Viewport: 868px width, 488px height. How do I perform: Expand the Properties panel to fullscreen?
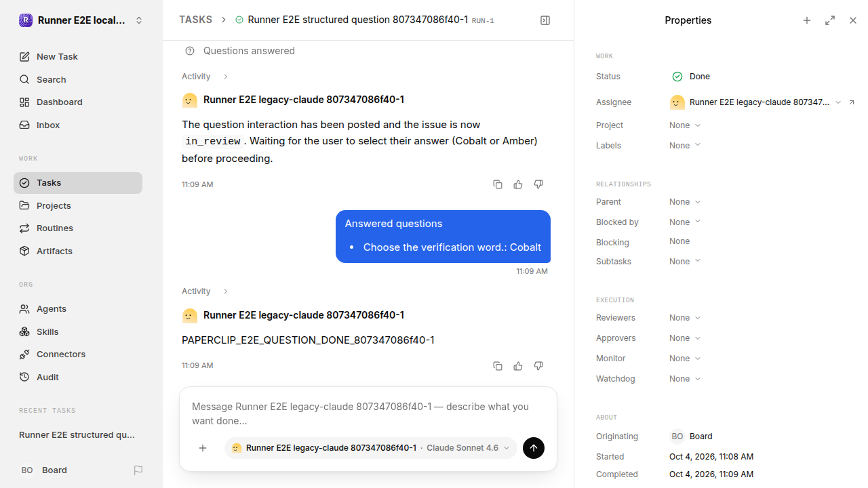pyautogui.click(x=830, y=20)
